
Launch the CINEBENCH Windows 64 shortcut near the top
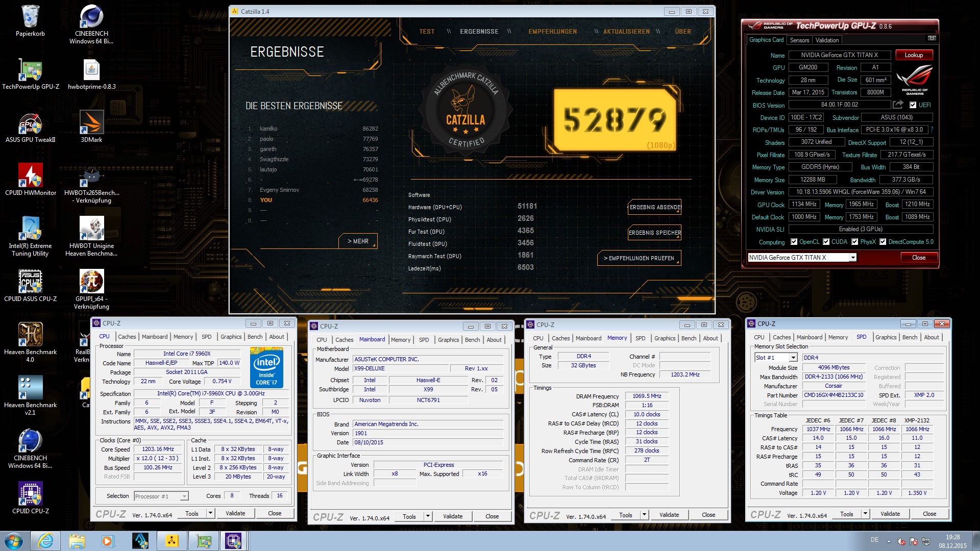[91, 24]
